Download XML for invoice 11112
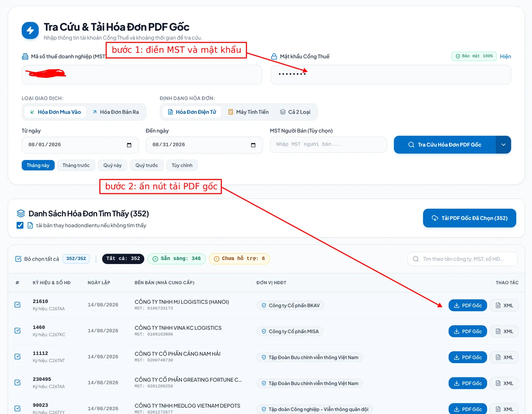 (x=504, y=357)
